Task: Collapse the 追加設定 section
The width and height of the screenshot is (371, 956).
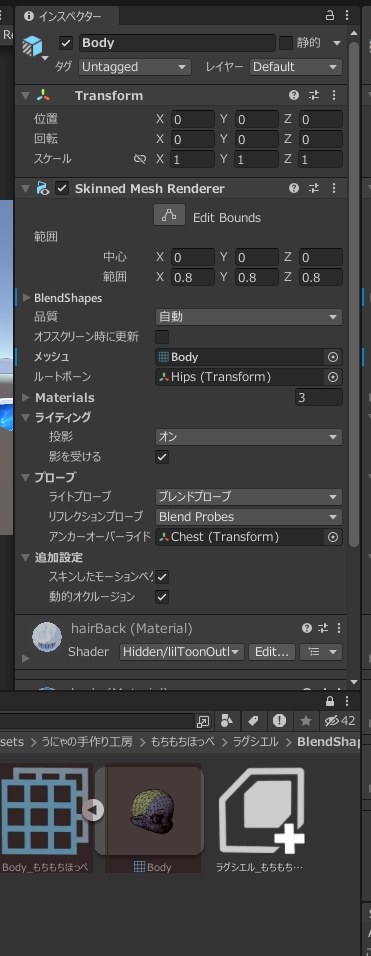Action: [x=26, y=557]
